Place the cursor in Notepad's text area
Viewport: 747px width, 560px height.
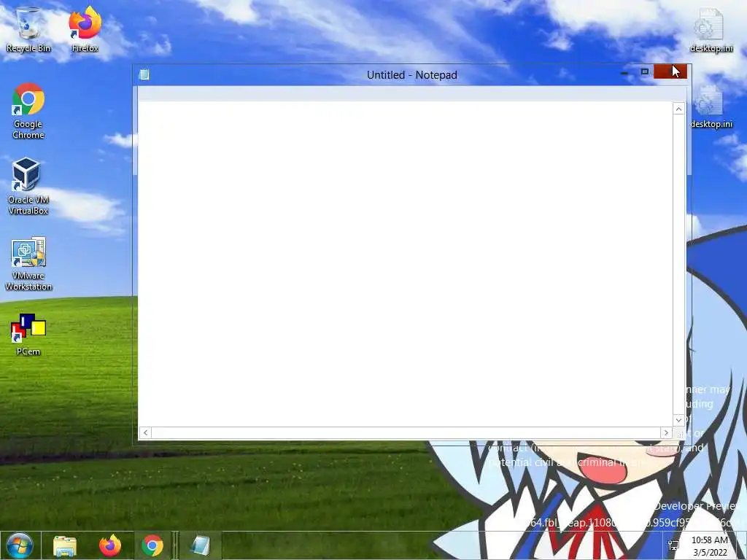tap(405, 263)
